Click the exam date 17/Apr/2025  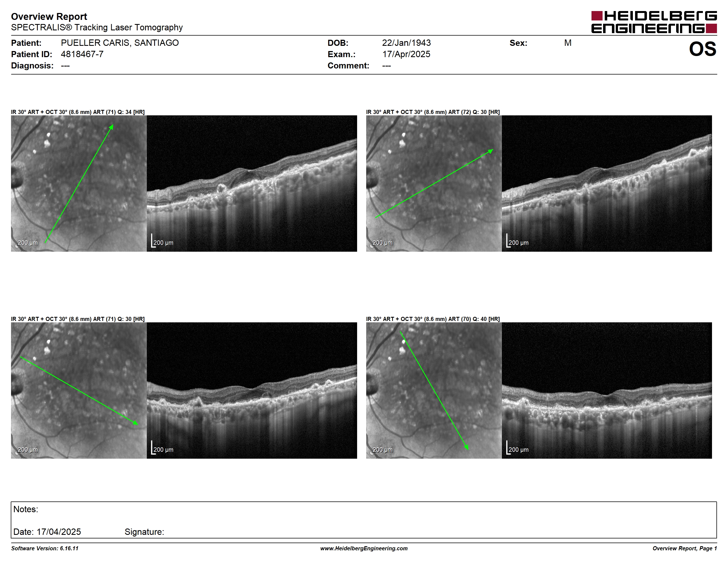click(406, 54)
